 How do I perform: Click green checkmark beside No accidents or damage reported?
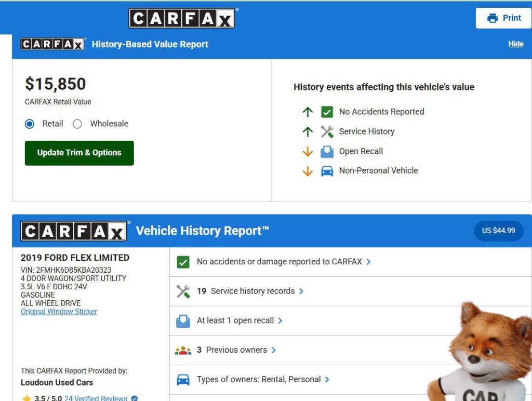click(183, 262)
